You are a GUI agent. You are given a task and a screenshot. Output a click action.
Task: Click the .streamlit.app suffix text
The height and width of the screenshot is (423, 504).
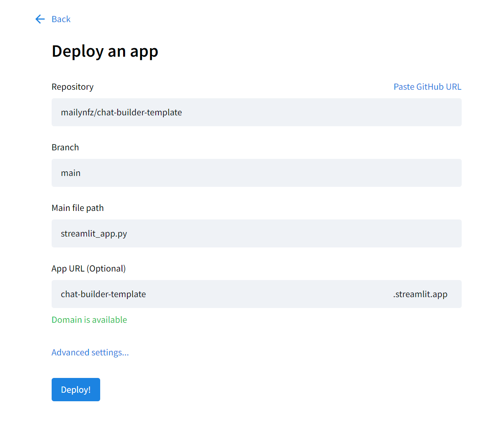420,294
